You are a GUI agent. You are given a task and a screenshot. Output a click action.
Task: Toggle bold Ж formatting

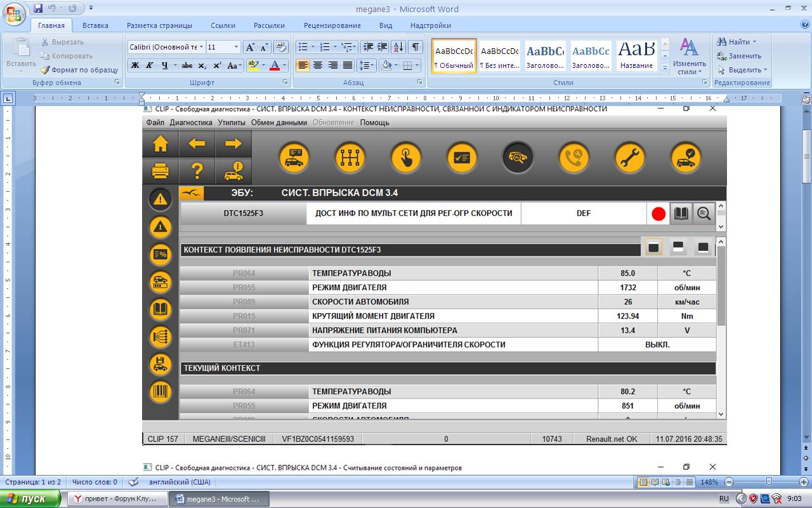(135, 65)
